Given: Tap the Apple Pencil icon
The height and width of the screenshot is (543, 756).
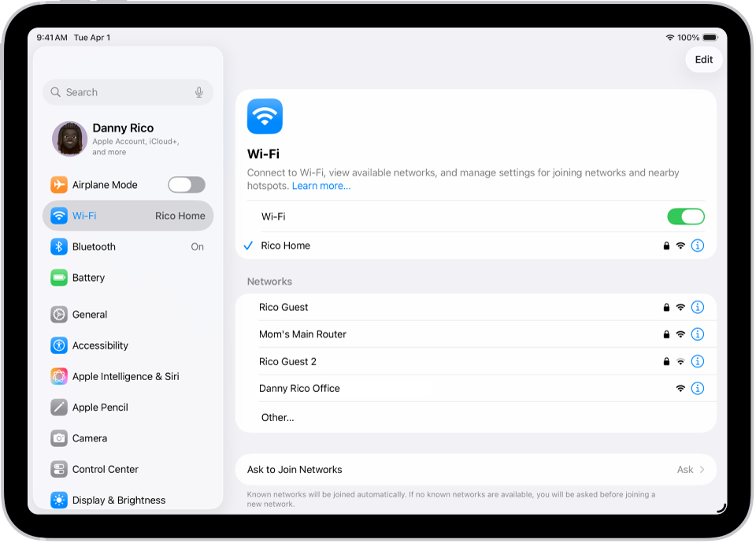Looking at the screenshot, I should (x=59, y=407).
